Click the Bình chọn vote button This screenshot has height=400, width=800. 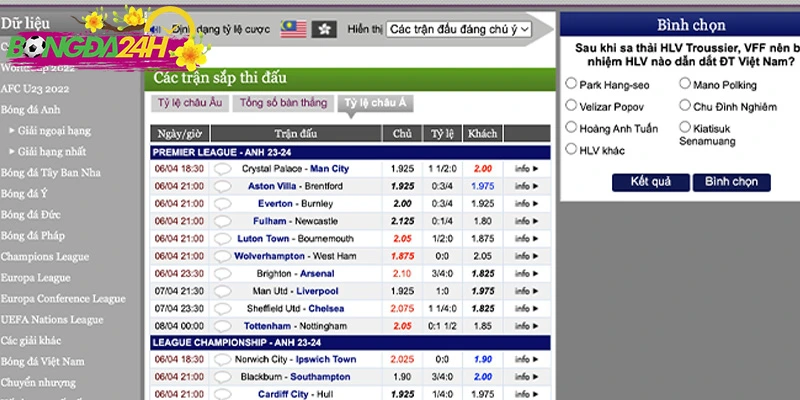point(731,182)
